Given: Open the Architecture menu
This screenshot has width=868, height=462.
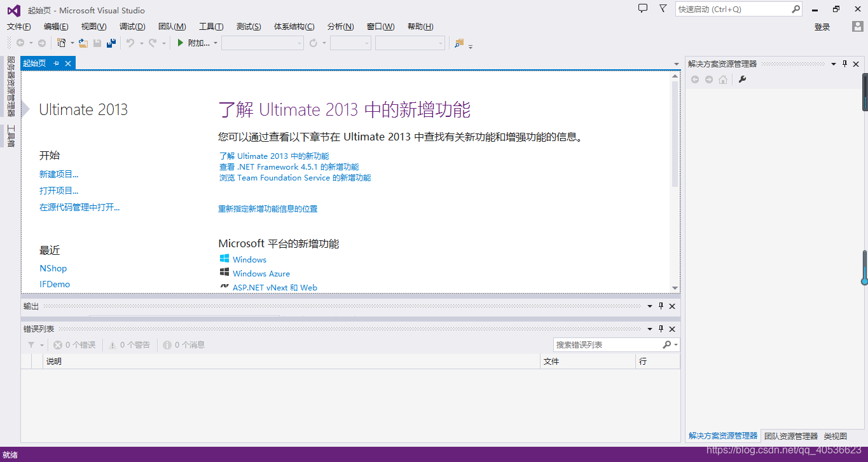Looking at the screenshot, I should pyautogui.click(x=294, y=27).
